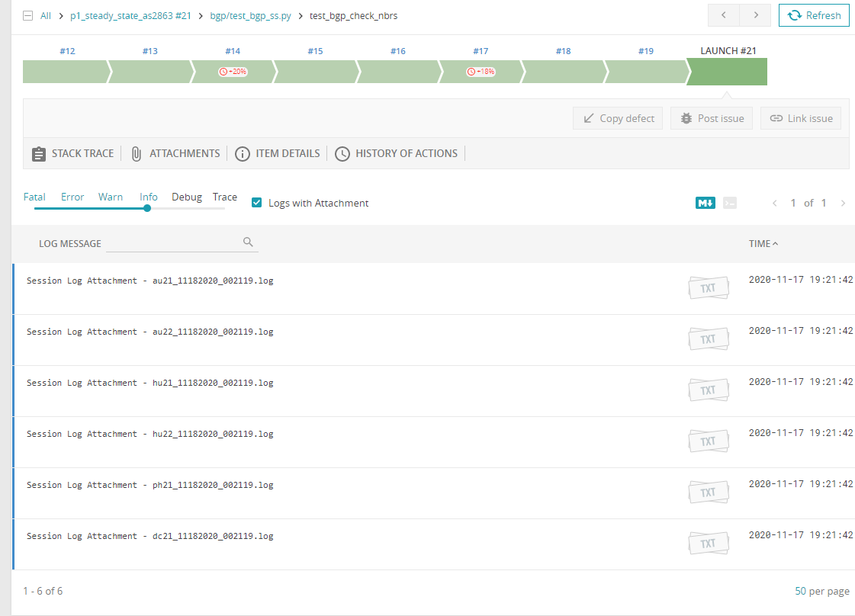The image size is (855, 616).
Task: Click the History of Actions clock icon
Action: pyautogui.click(x=342, y=153)
